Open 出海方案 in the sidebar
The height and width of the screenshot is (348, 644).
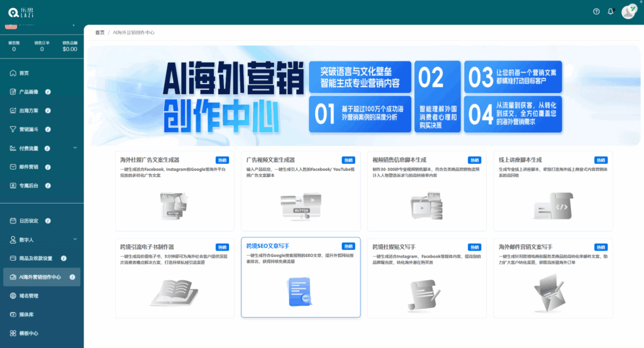(28, 111)
